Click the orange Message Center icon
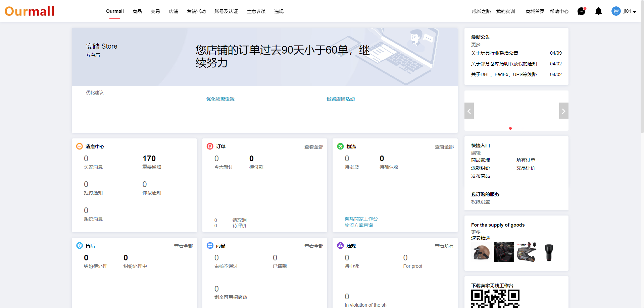This screenshot has height=308, width=644. pyautogui.click(x=80, y=146)
